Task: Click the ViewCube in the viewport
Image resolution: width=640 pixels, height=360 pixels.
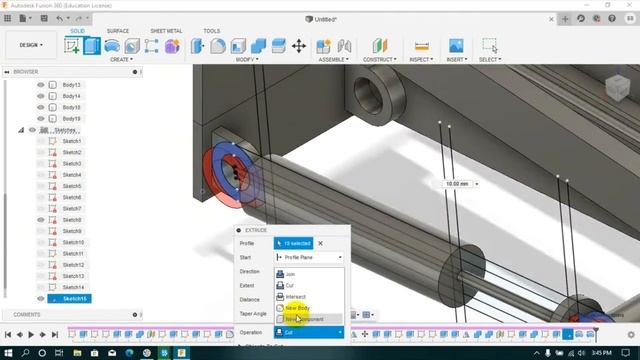Action: 618,87
